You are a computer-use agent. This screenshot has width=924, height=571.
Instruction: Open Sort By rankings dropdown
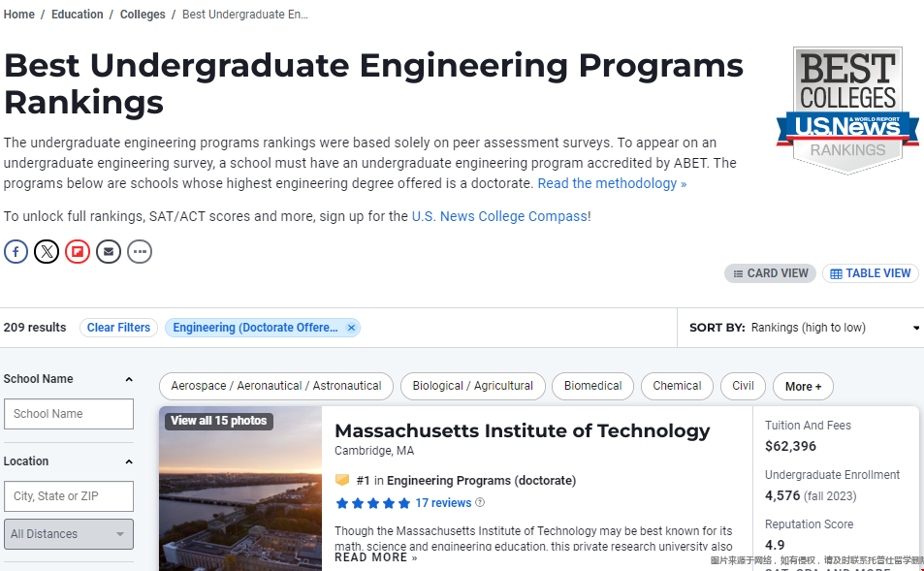point(805,328)
